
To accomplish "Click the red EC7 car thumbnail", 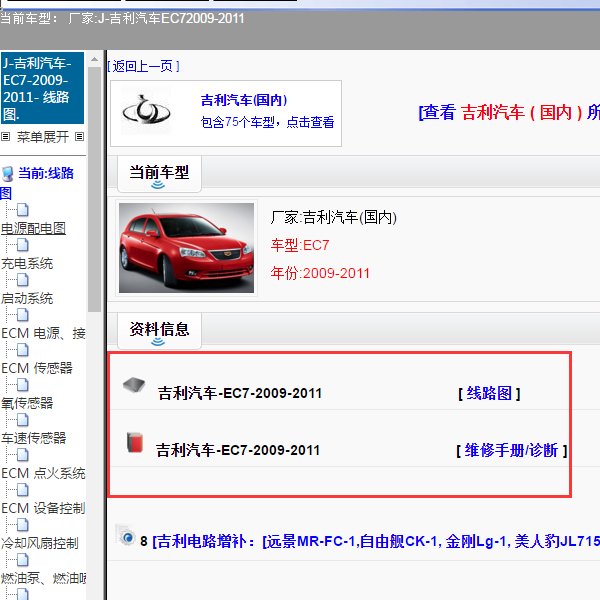I will click(186, 248).
